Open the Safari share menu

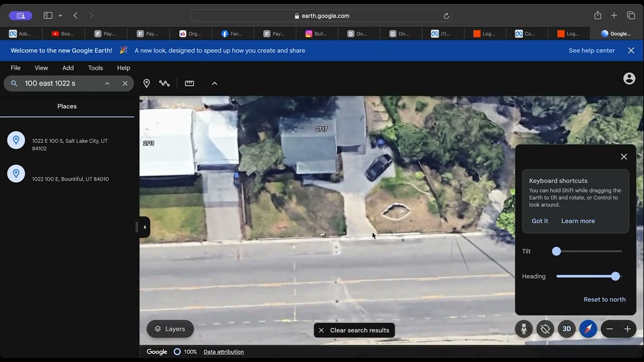[598, 16]
